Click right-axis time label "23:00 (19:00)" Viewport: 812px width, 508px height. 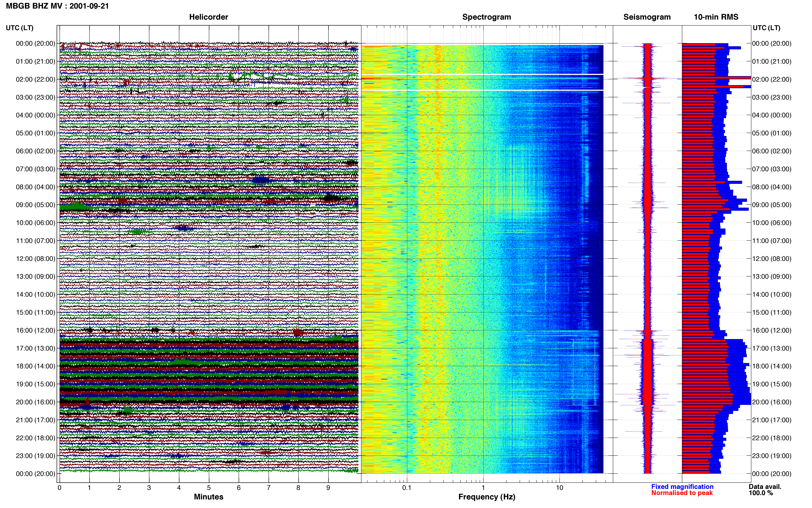coord(772,456)
